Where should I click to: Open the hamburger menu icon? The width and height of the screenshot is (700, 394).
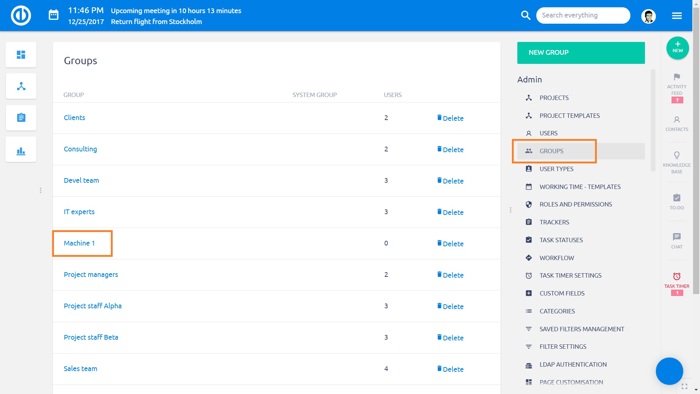(x=677, y=16)
